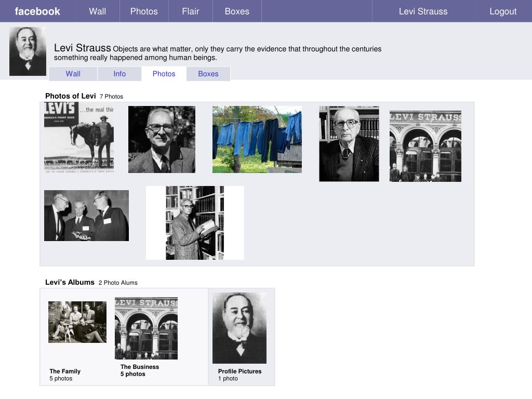
Task: Click Logout
Action: coord(503,11)
